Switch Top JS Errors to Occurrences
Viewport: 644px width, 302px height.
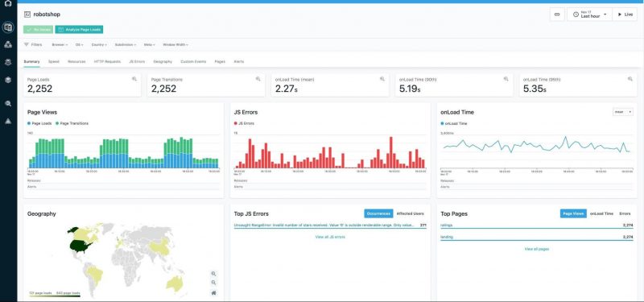378,213
